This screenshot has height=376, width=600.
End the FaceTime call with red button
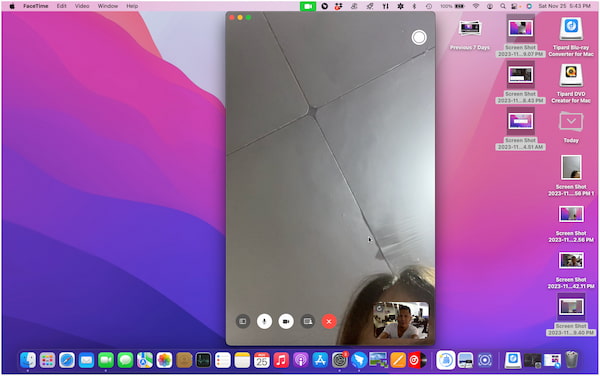tap(329, 321)
